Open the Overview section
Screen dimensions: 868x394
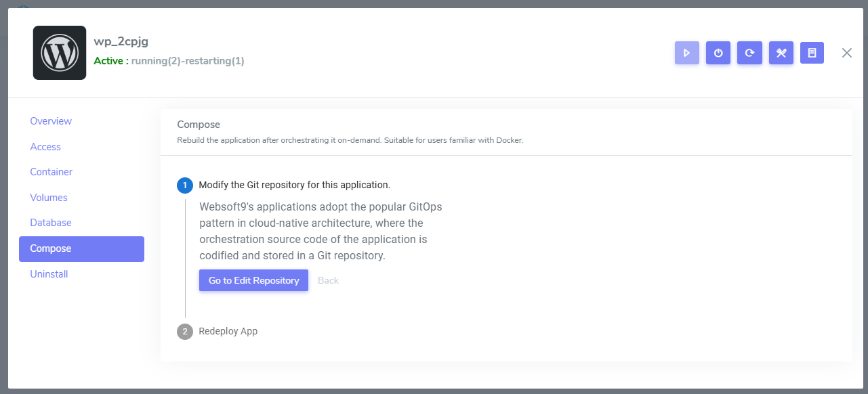pyautogui.click(x=51, y=121)
